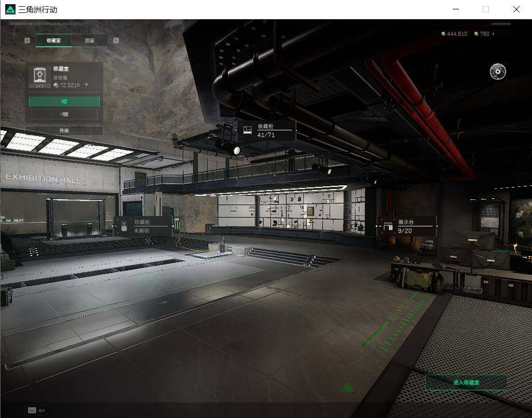Image resolution: width=532 pixels, height=418 pixels.
Task: Minimize the 三角洲行动 window
Action: tap(456, 9)
